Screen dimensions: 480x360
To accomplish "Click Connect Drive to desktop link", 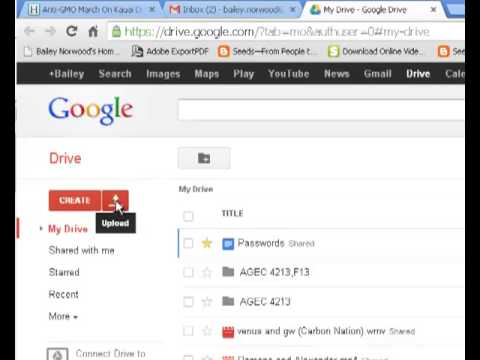I will [x=111, y=354].
